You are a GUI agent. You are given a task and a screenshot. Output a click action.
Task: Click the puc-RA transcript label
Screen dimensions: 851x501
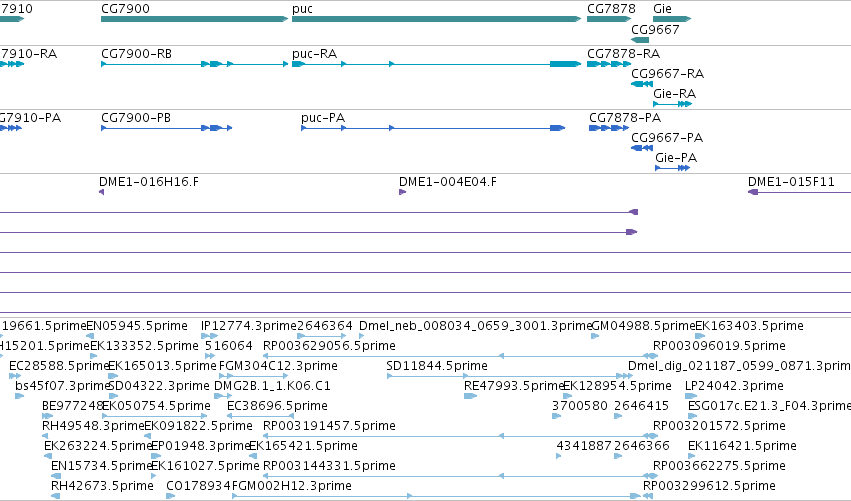(x=314, y=54)
